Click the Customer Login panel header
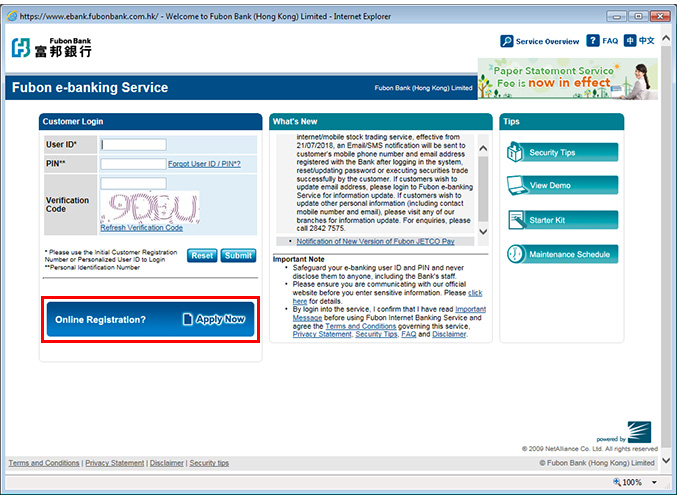Viewport: 677px width, 500px height. pyautogui.click(x=150, y=121)
